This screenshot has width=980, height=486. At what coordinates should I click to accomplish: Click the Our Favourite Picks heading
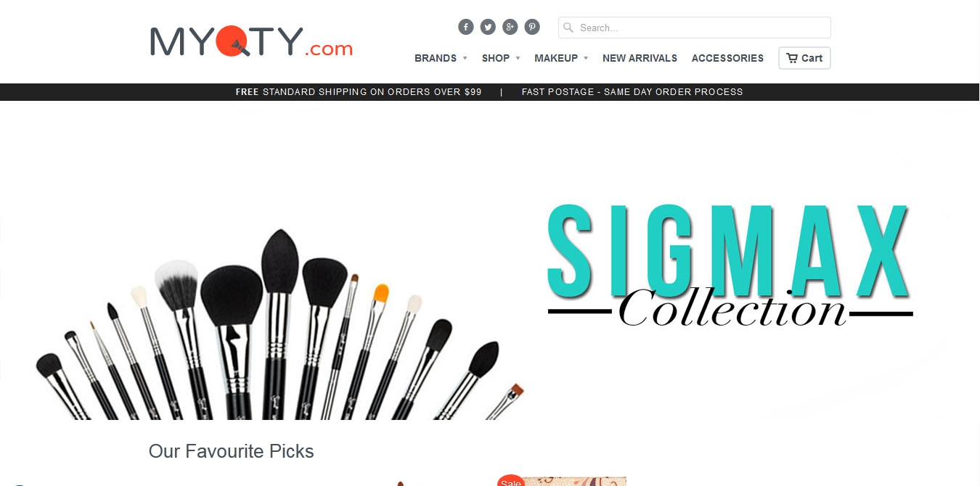(x=231, y=451)
